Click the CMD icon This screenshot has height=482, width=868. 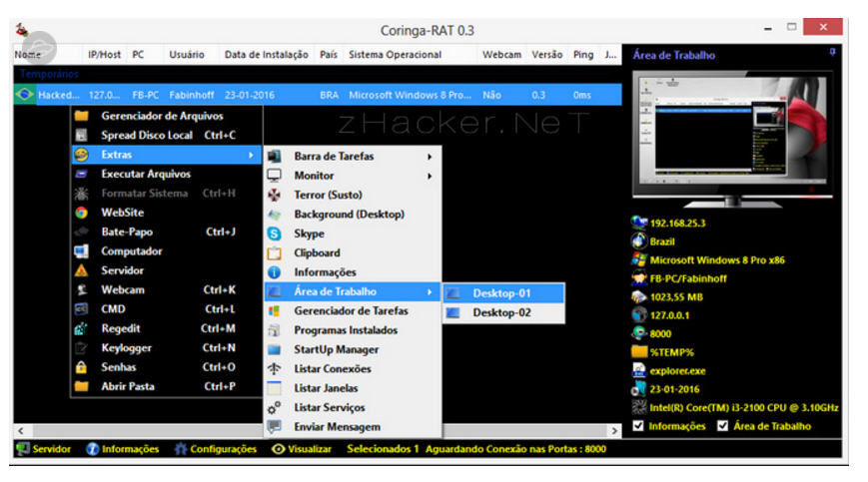(x=81, y=309)
